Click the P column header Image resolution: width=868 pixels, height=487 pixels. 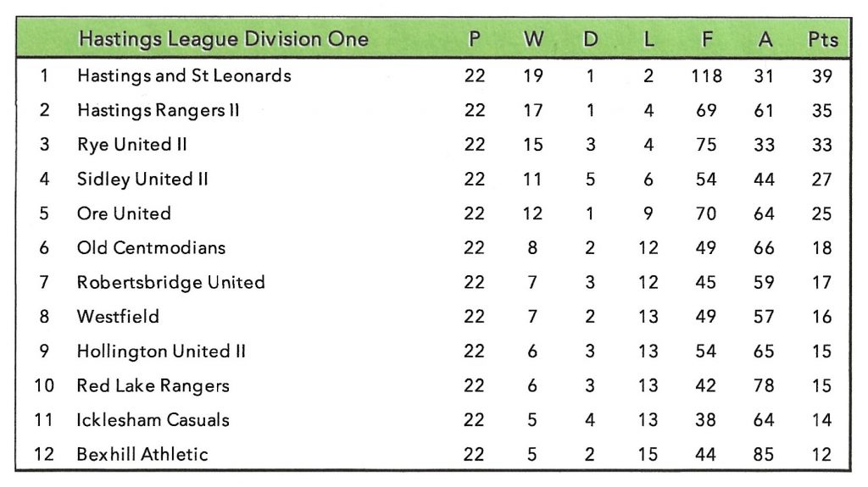(x=475, y=40)
